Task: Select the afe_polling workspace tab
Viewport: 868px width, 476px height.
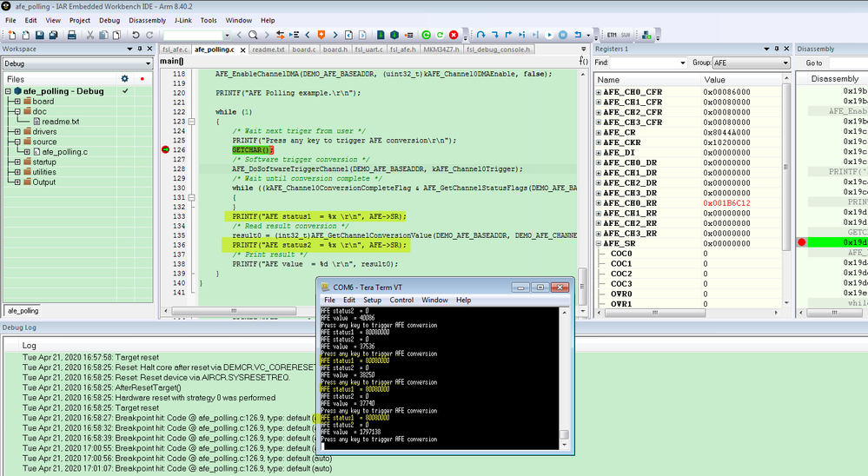Action: 23,311
